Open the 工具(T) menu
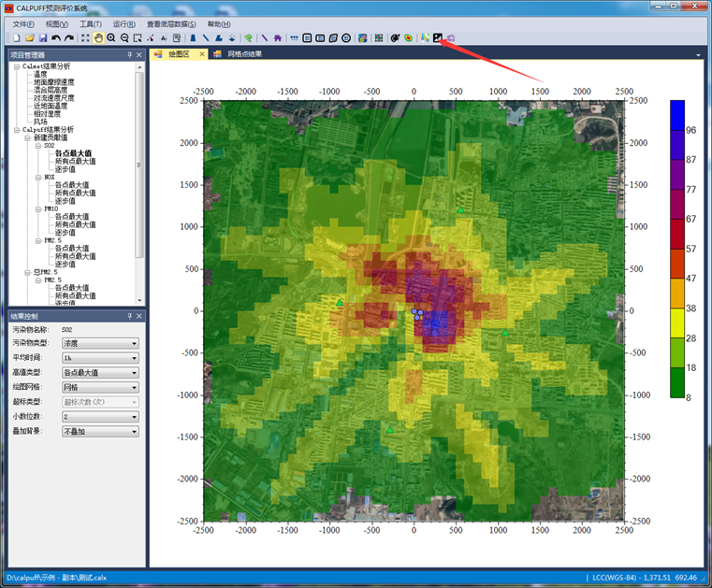Screen dimensions: 712x588 point(91,23)
